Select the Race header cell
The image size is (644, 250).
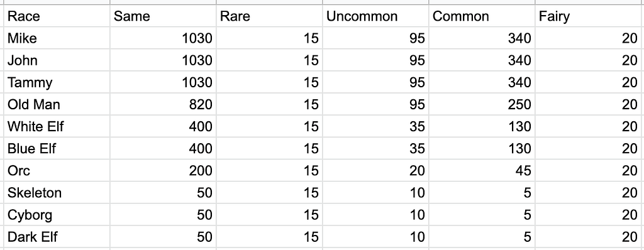(x=57, y=16)
